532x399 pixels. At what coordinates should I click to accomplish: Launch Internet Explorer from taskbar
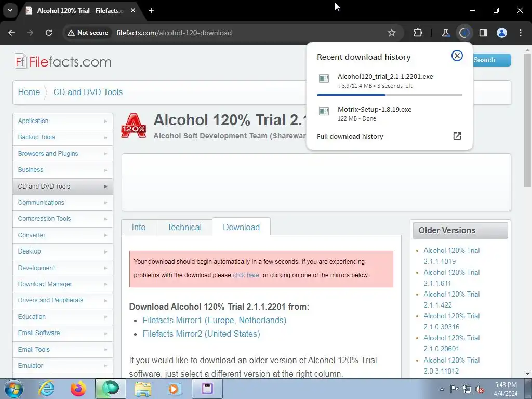click(x=46, y=389)
